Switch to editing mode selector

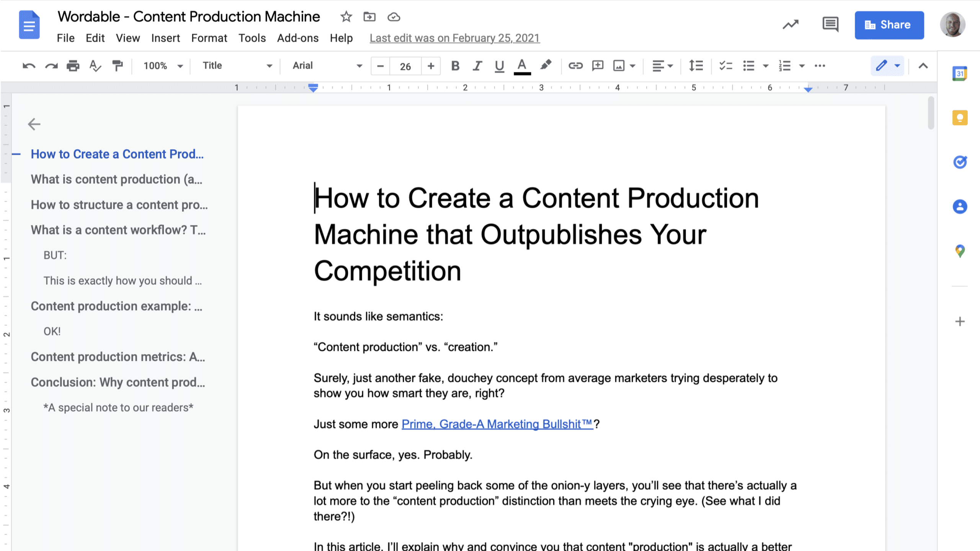click(x=887, y=66)
